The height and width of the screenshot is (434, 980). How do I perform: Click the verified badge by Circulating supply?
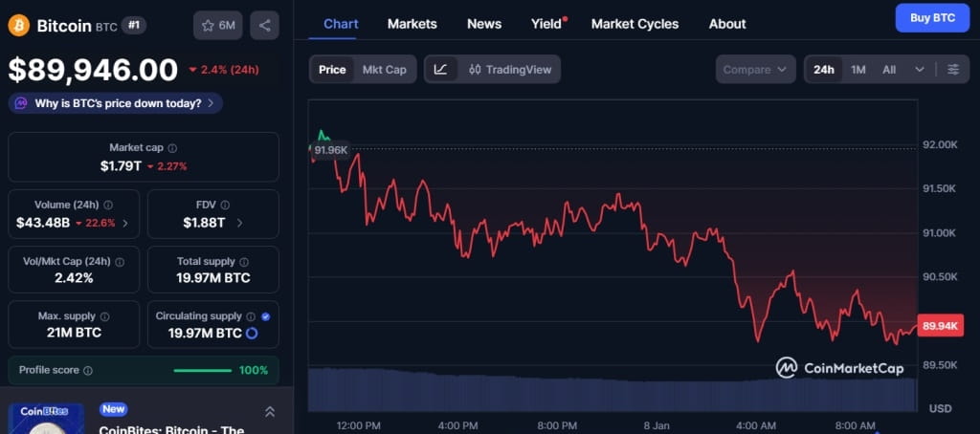266,316
